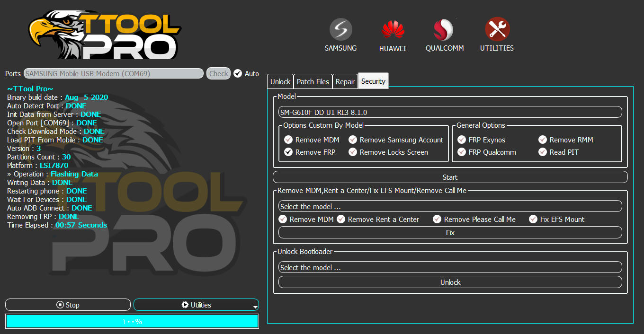Toggle Remove MDM in Options Custom By Model
644x334 pixels.
288,140
